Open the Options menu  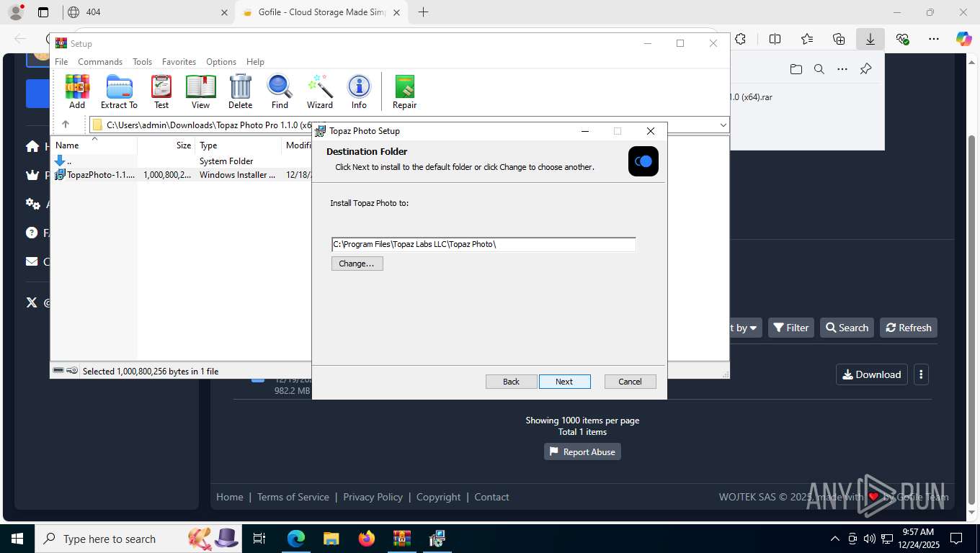pos(221,62)
